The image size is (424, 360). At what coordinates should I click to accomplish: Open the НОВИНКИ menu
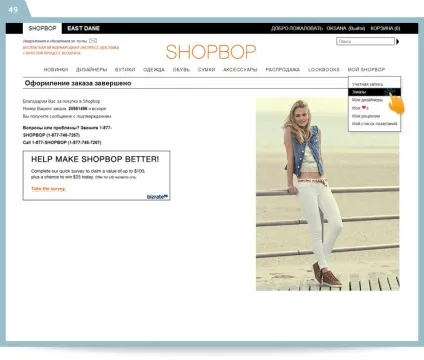click(56, 70)
